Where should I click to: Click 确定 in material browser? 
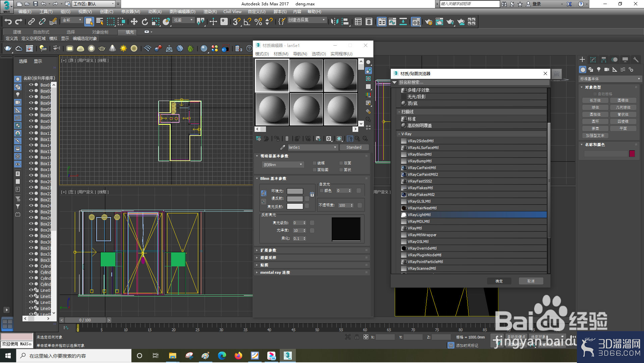pos(499,281)
